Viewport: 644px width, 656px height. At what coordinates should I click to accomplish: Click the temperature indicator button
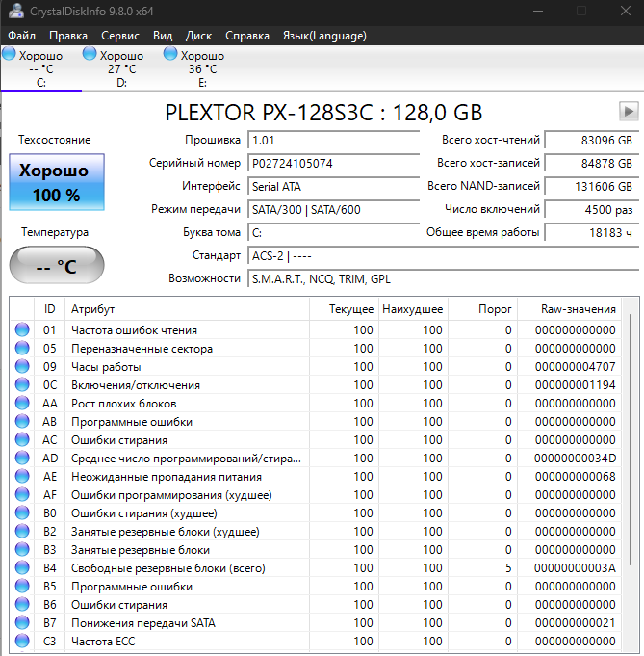pos(55,266)
